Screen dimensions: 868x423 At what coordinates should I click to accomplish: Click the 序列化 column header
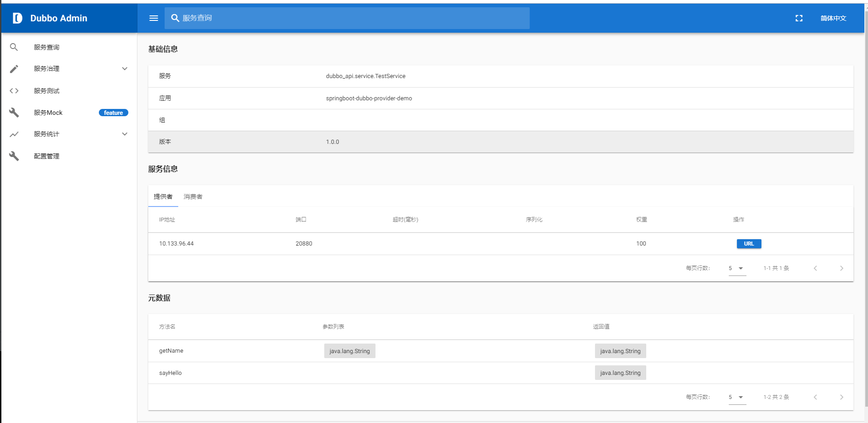[x=534, y=220]
